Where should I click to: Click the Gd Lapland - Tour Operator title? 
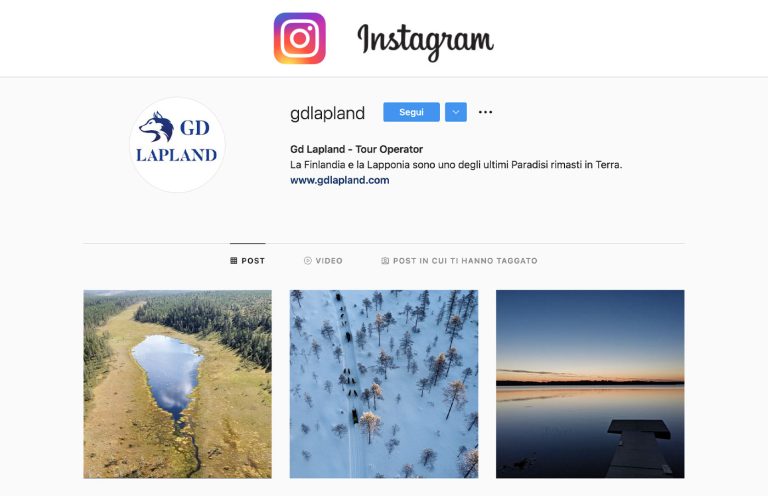(x=356, y=149)
